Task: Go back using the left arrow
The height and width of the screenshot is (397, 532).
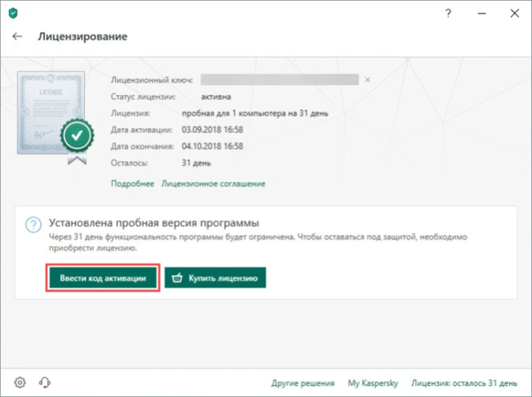Action: tap(18, 37)
